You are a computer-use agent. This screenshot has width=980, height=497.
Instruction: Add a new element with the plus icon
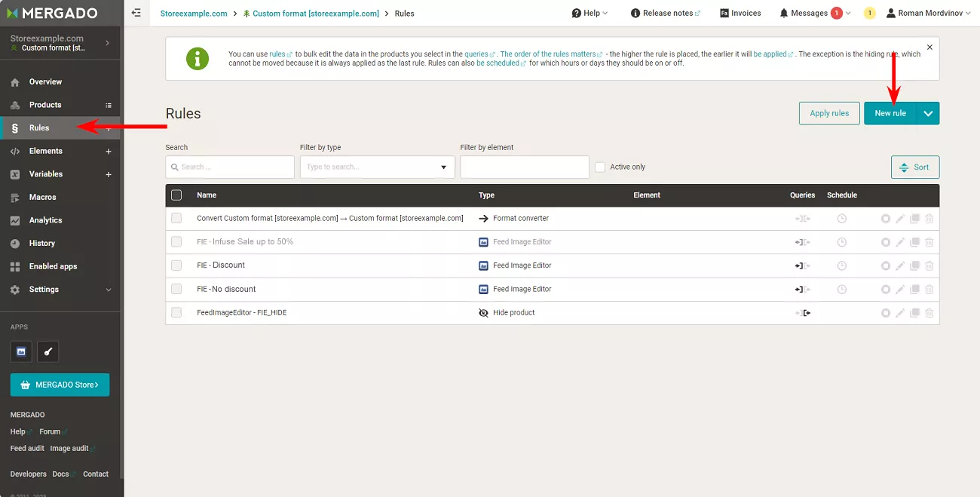pyautogui.click(x=109, y=152)
